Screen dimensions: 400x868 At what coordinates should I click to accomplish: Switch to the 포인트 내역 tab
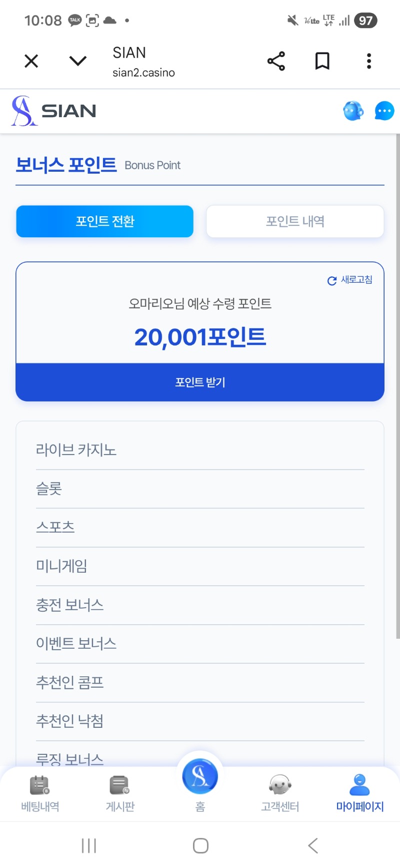[295, 221]
